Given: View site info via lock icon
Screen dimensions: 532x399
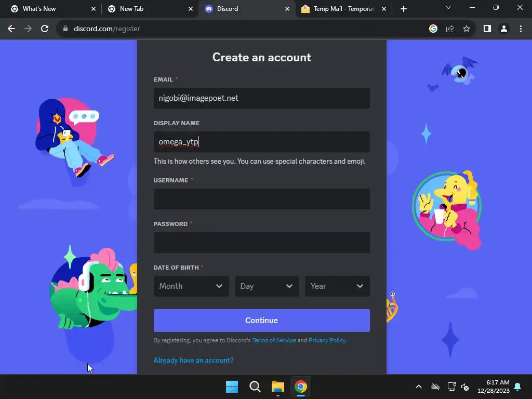Looking at the screenshot, I should point(65,29).
